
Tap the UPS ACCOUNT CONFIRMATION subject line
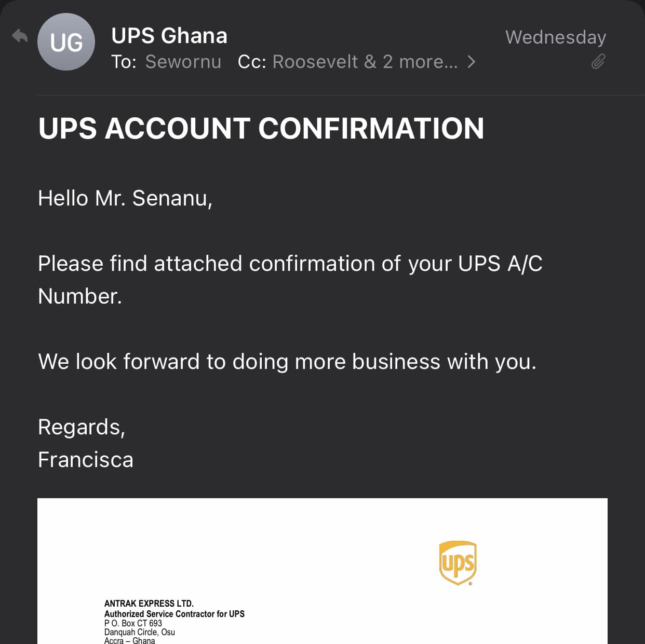(261, 128)
